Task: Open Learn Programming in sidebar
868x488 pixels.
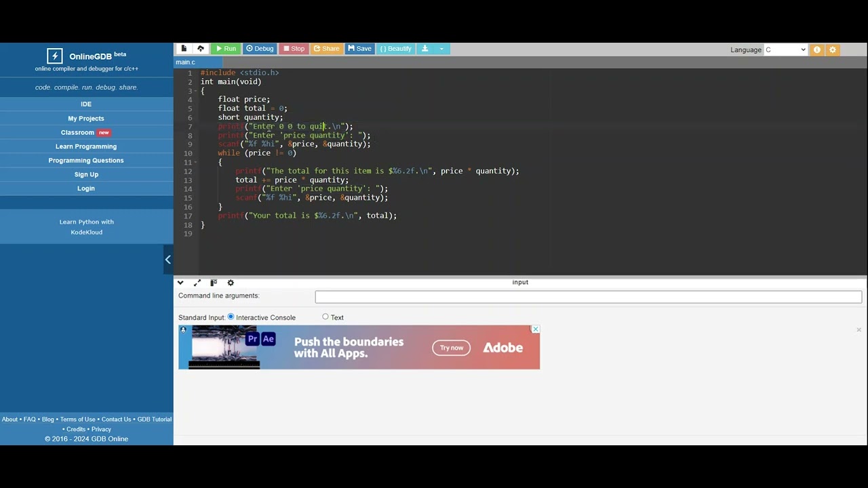Action: 86,146
